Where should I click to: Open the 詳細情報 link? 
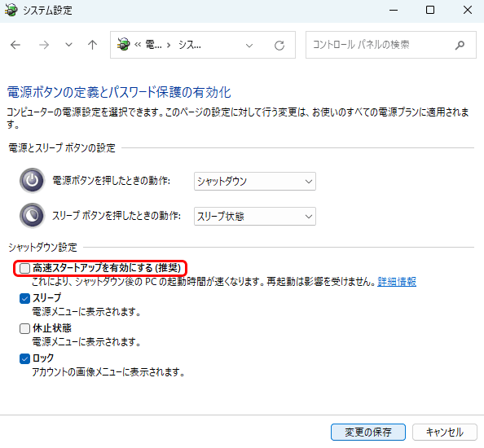[x=397, y=282]
